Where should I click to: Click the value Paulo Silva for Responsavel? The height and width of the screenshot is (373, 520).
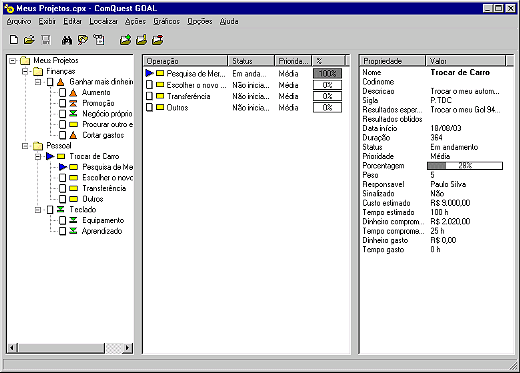coord(448,184)
